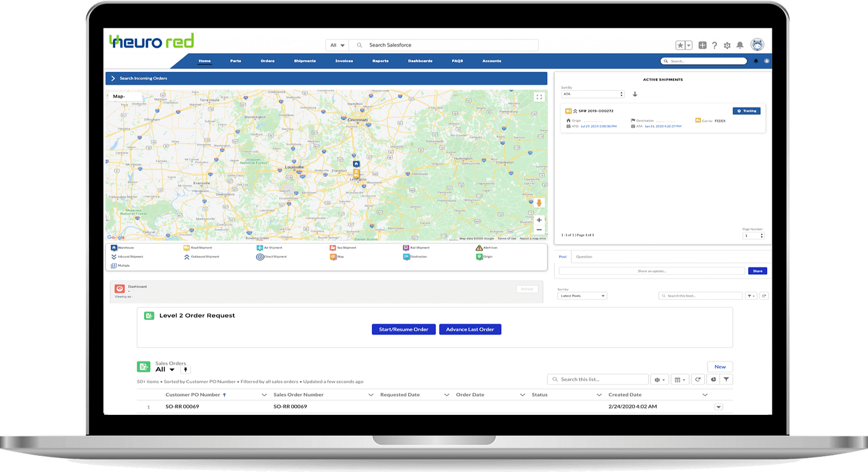Image resolution: width=868 pixels, height=472 pixels.
Task: Refresh the Sales Orders list with the circular arrow icon
Action: click(x=698, y=379)
